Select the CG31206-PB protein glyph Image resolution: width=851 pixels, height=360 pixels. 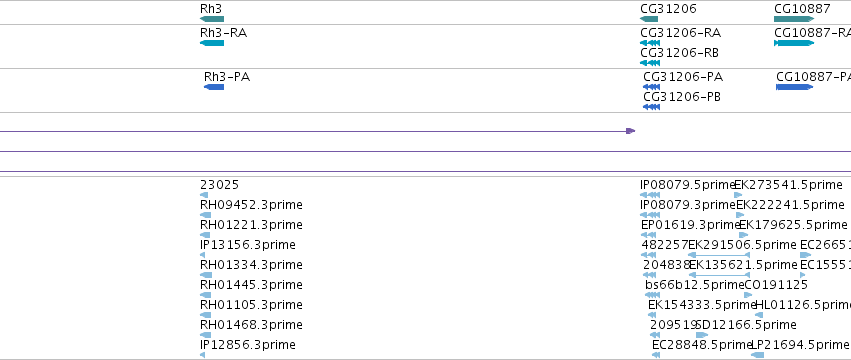click(651, 107)
